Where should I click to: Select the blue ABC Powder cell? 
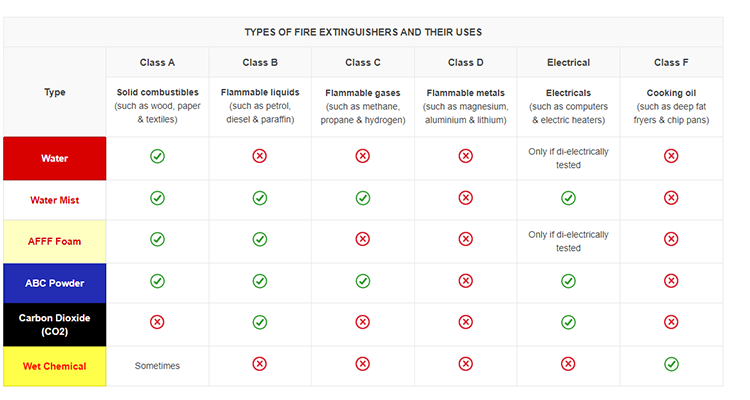click(55, 283)
